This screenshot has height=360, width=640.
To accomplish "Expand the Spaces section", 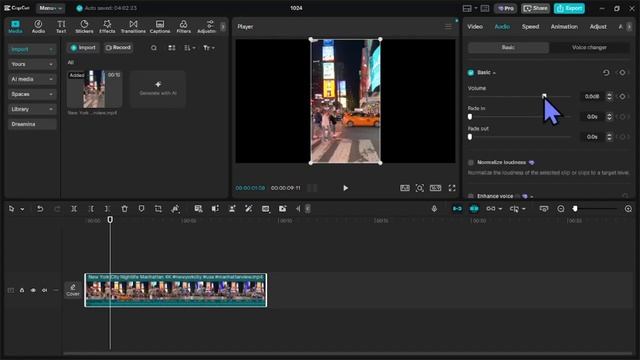I will (32, 94).
